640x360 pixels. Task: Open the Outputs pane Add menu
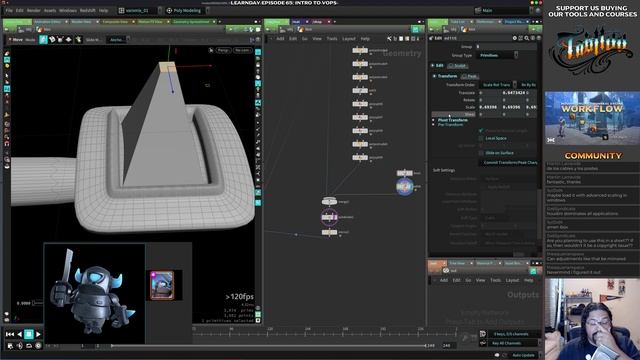(444, 280)
